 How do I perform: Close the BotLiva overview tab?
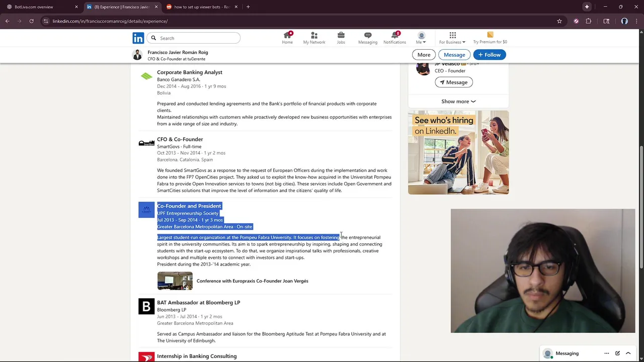(76, 7)
